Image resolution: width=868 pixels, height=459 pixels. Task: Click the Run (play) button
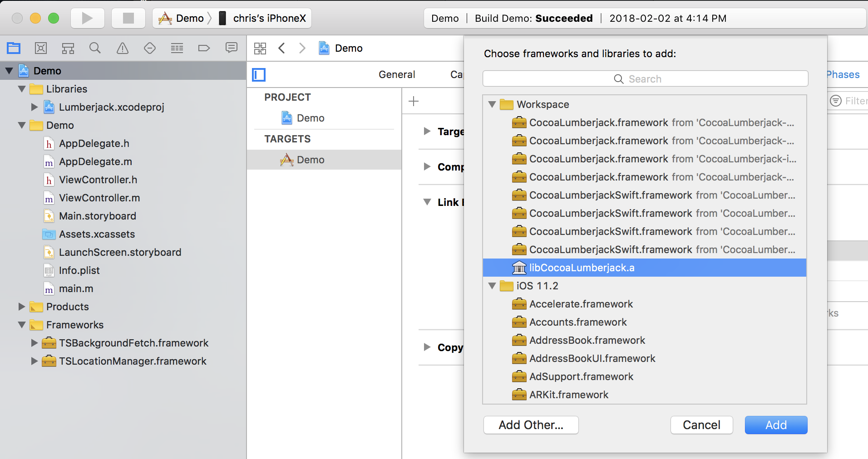[x=88, y=18]
